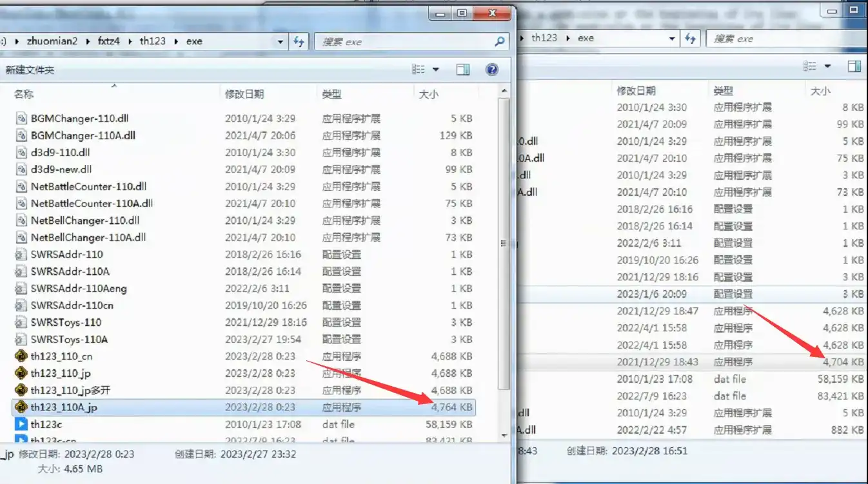Click the search magnifier in front window

click(x=500, y=41)
